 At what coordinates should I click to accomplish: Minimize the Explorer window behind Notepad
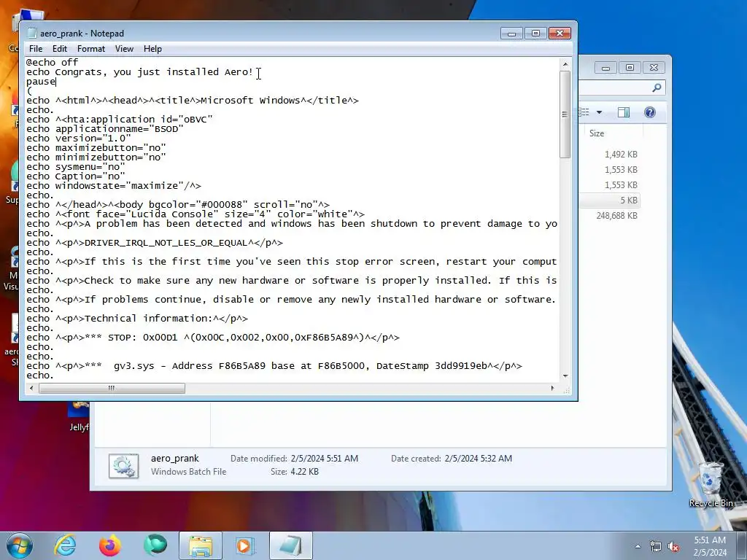point(605,68)
